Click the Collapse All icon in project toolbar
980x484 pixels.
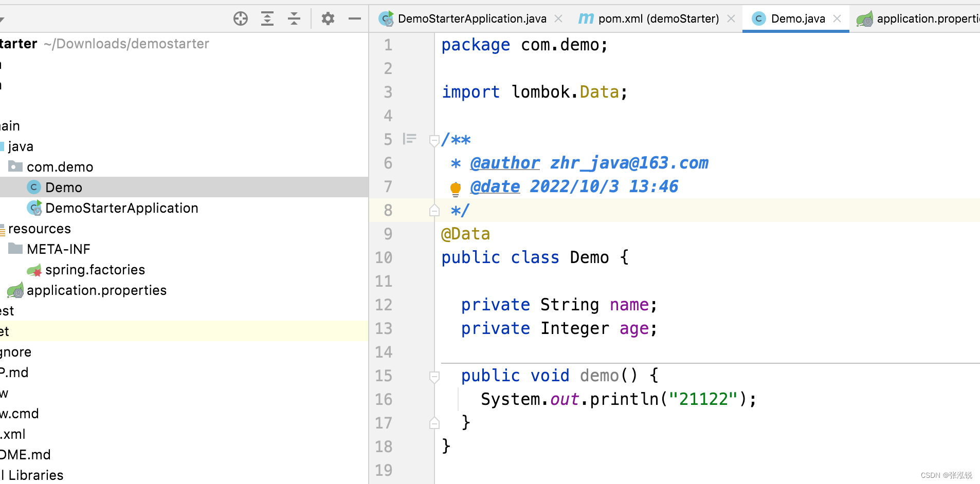click(294, 19)
